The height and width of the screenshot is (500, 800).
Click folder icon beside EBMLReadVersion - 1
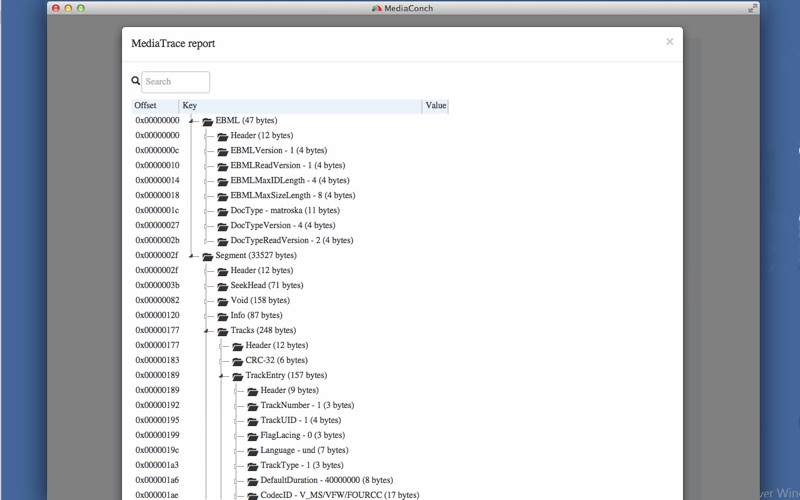(222, 166)
